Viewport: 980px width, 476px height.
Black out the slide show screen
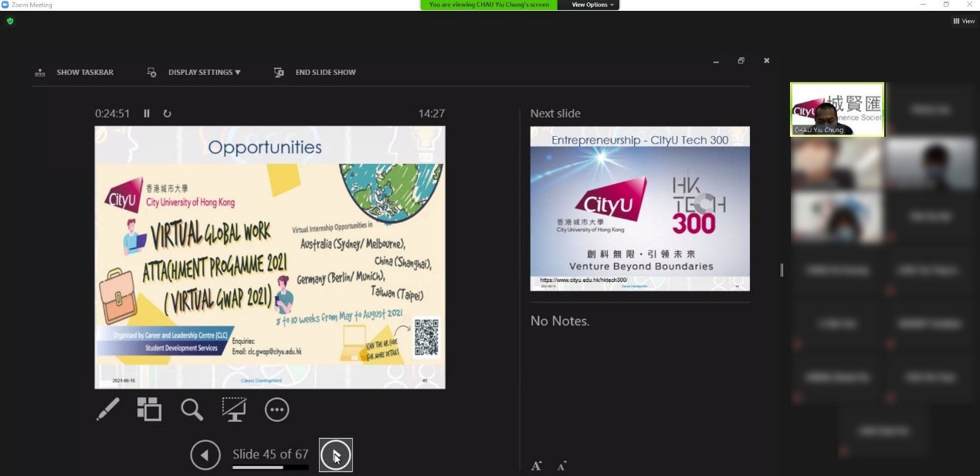pyautogui.click(x=234, y=410)
